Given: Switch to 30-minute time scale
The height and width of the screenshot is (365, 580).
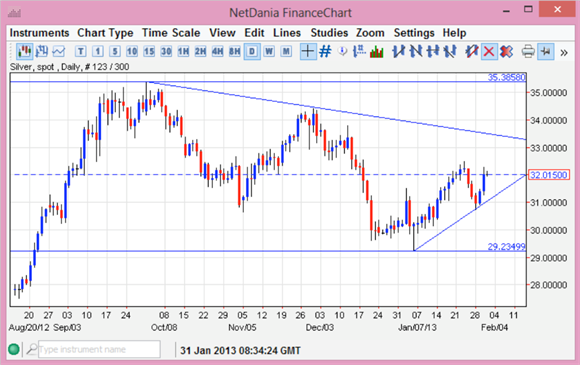Looking at the screenshot, I should coord(166,51).
